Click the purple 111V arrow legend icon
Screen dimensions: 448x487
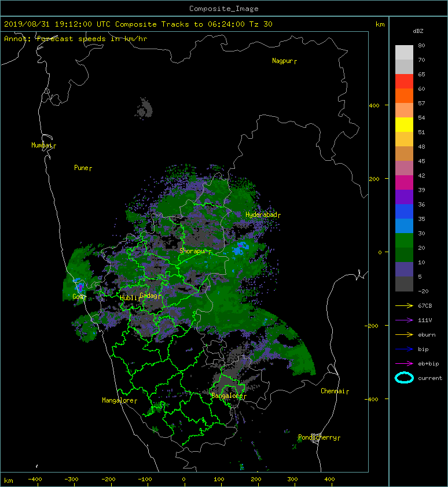tap(404, 320)
